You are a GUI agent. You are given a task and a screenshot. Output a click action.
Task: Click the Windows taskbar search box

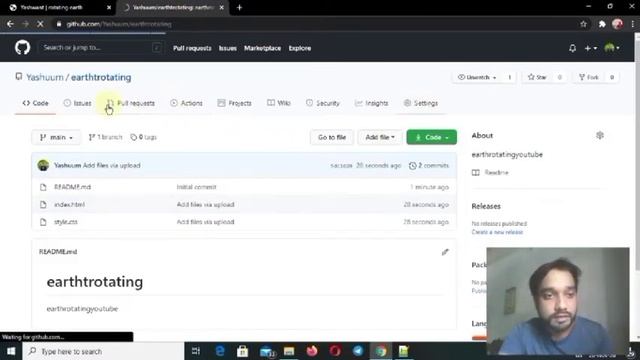coord(103,351)
